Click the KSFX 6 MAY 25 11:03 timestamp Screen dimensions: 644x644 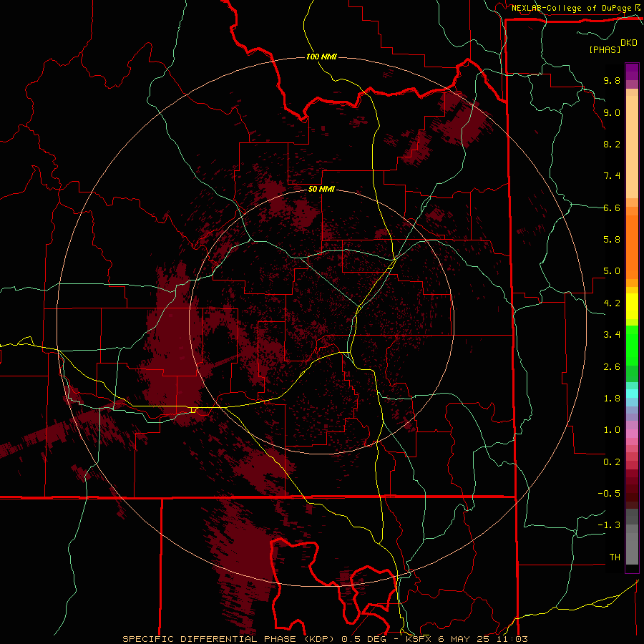[x=466, y=639]
